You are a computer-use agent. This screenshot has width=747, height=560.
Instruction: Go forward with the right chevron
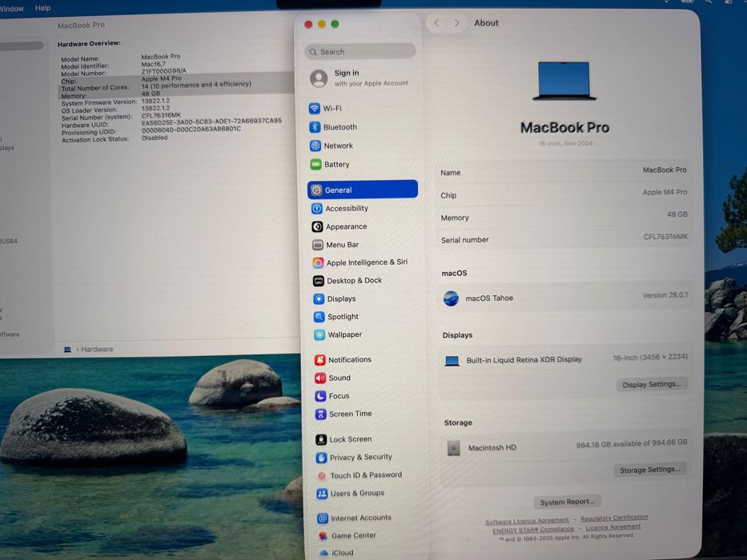point(457,23)
